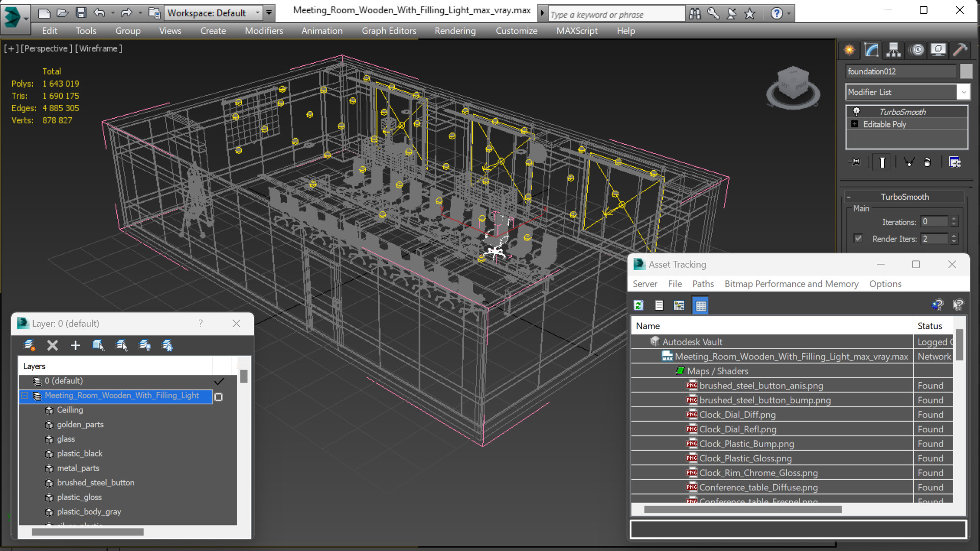The height and width of the screenshot is (551, 980).
Task: Remove modifier with the trash can icon
Action: (927, 162)
